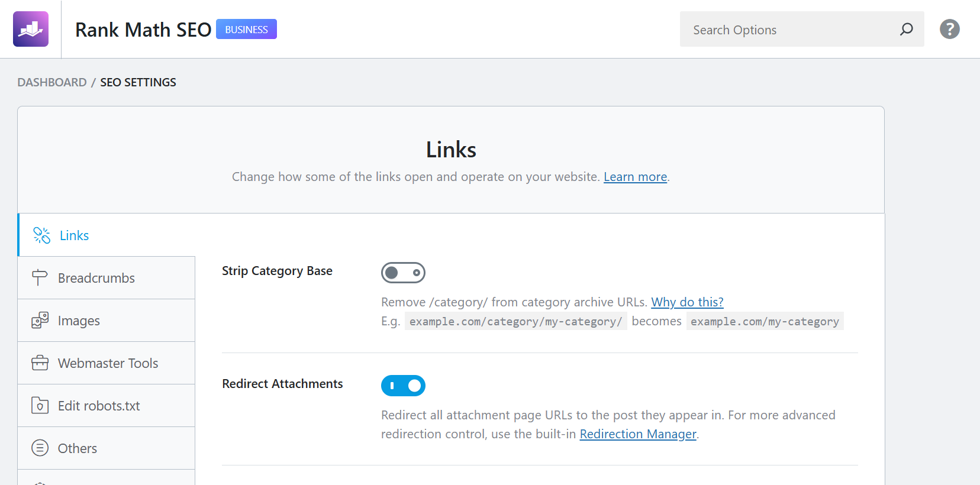
Task: Disable the Redirect Attachments toggle
Action: (403, 386)
